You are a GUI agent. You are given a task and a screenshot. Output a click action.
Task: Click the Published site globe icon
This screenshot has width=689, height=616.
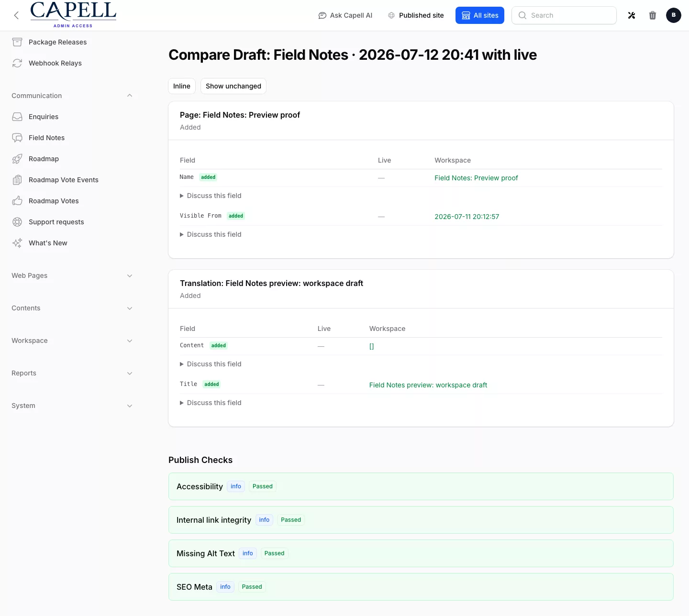(391, 15)
